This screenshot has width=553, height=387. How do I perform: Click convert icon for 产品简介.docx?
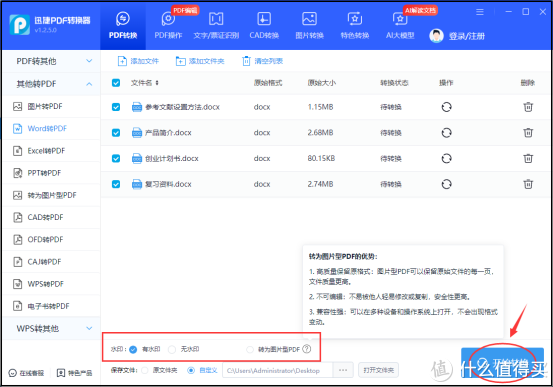pyautogui.click(x=446, y=133)
